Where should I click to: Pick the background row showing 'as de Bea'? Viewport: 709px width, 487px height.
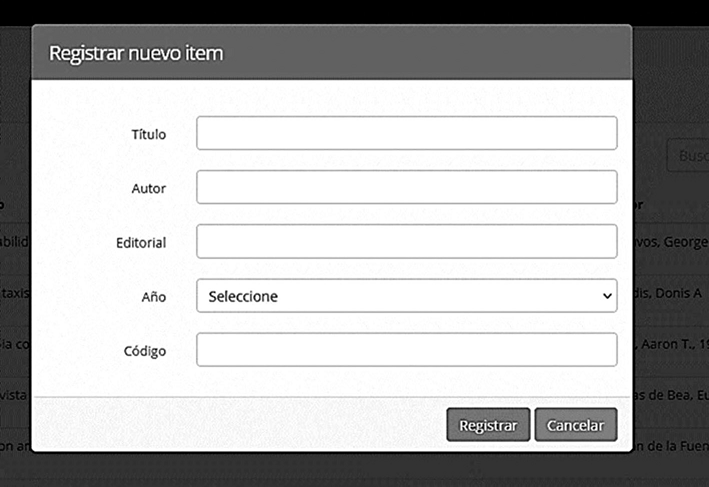(x=670, y=397)
